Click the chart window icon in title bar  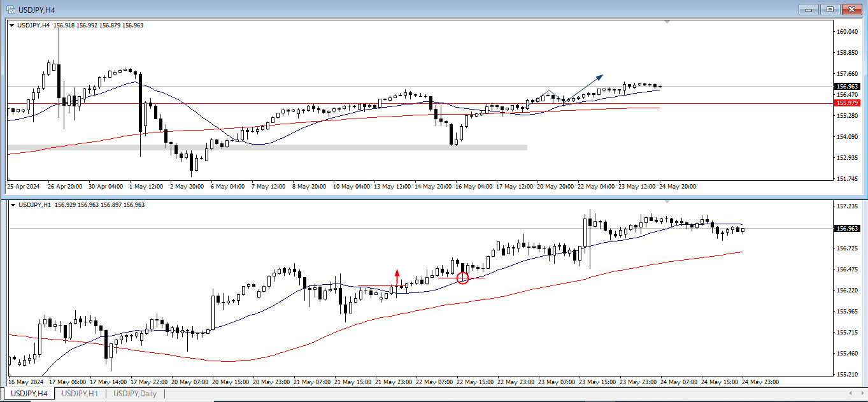click(10, 9)
